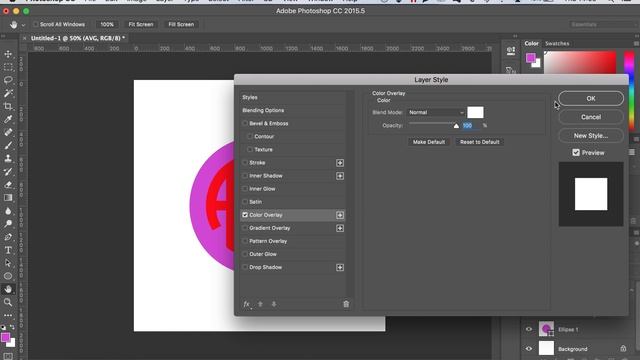Select the Move tool

[8, 54]
